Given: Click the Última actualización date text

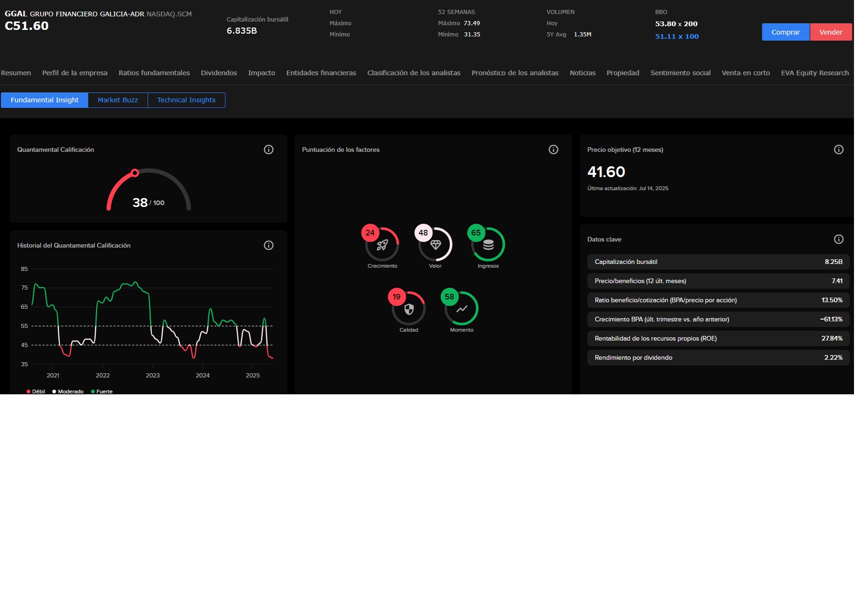Looking at the screenshot, I should [628, 188].
